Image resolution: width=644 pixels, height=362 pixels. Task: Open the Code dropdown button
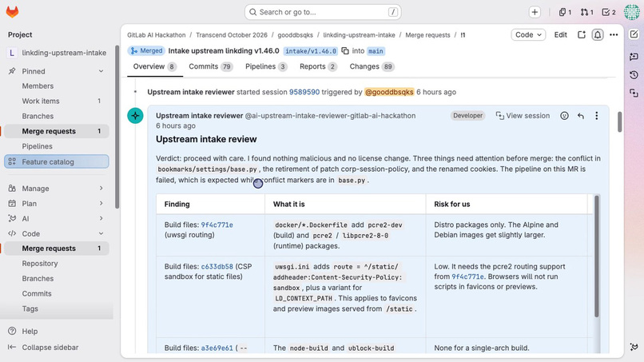tap(528, 35)
